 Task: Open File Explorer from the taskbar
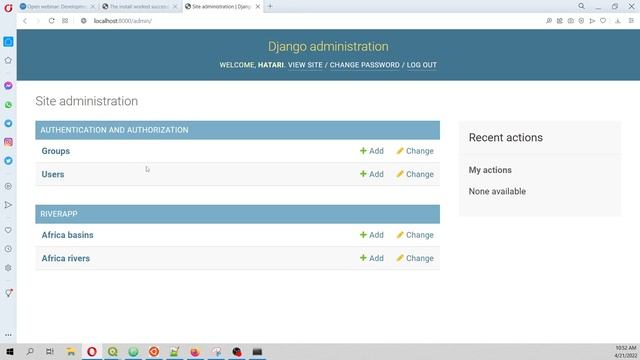point(71,351)
